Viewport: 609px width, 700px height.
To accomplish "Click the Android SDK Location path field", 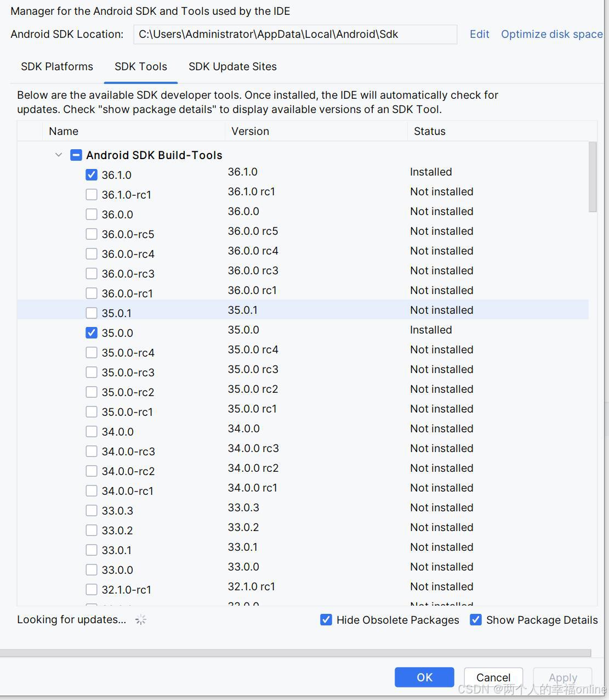I will [x=295, y=34].
